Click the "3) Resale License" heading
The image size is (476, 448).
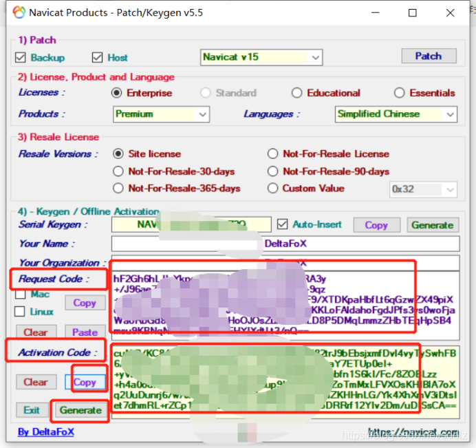click(x=58, y=137)
